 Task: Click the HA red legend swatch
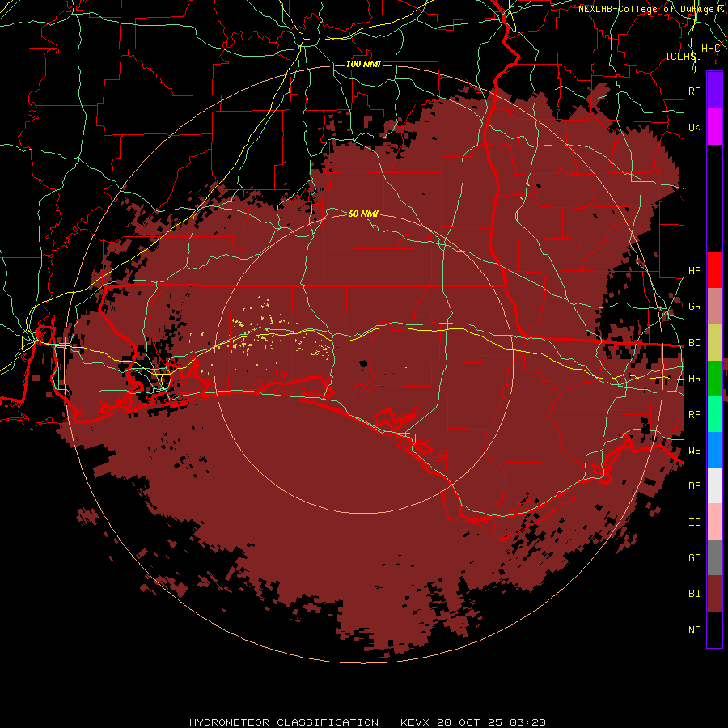[x=714, y=270]
